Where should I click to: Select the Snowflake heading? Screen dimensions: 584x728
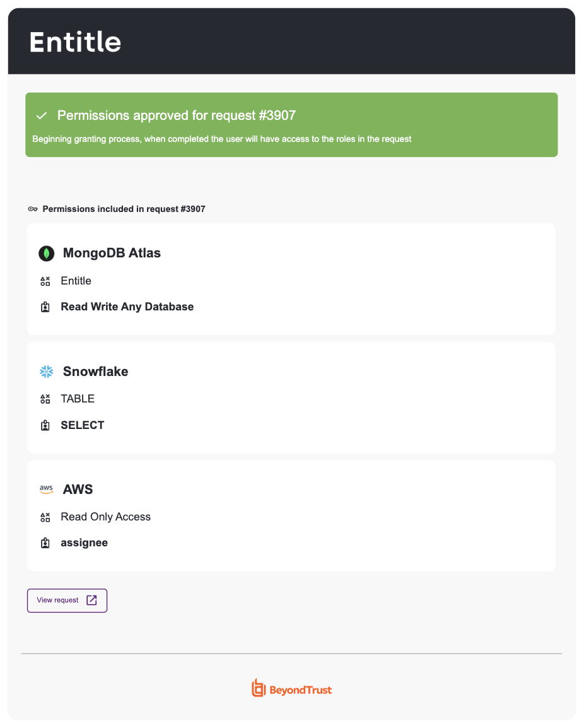[x=96, y=372]
